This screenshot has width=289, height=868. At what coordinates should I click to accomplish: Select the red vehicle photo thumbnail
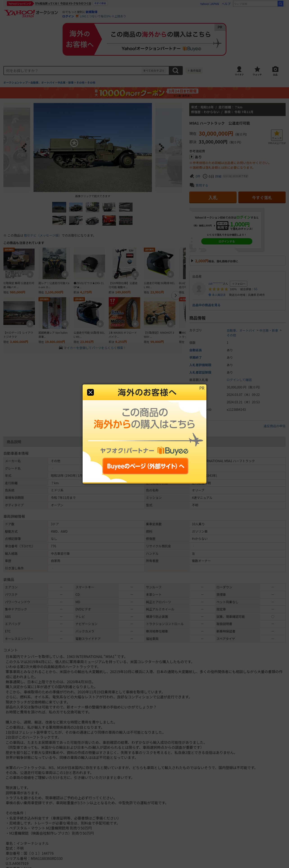click(x=109, y=220)
